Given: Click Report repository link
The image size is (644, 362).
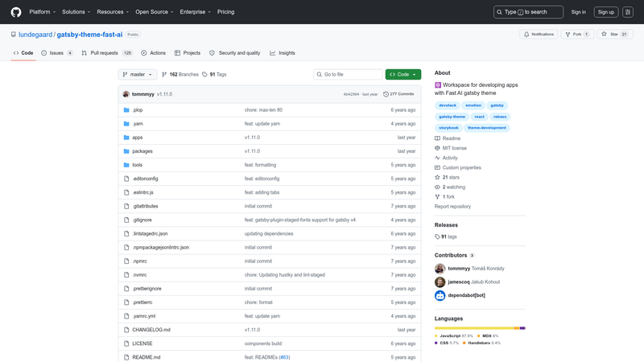Looking at the screenshot, I should (452, 207).
